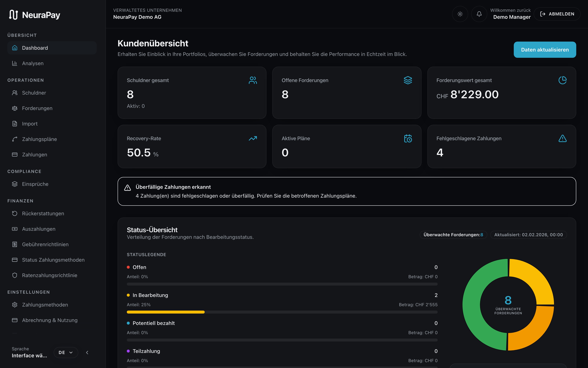
Task: Click the Offene Forderungen layers icon
Action: pos(408,80)
